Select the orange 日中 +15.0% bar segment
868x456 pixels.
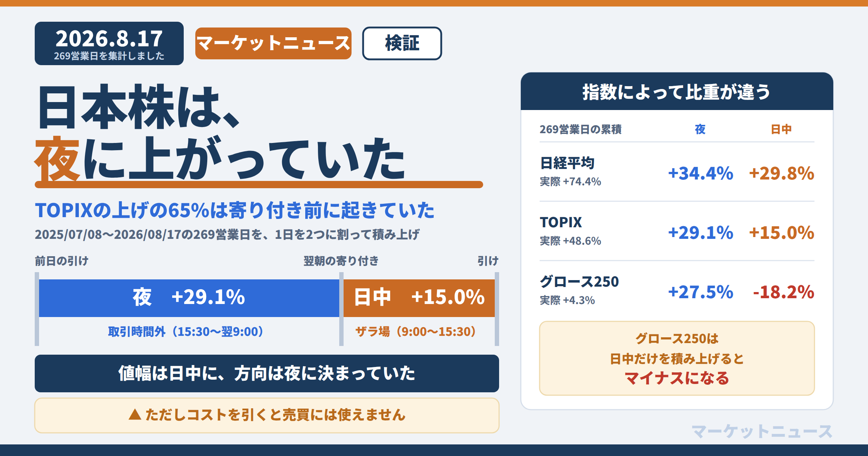click(419, 298)
